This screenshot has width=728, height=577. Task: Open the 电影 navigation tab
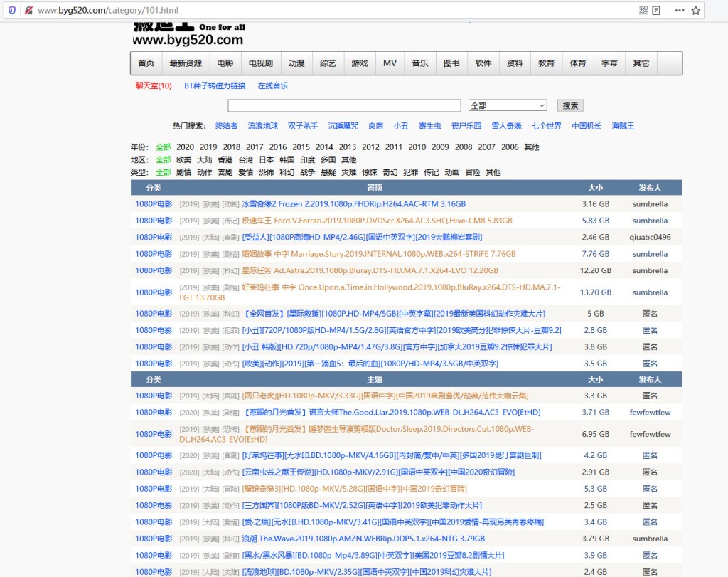pyautogui.click(x=225, y=63)
